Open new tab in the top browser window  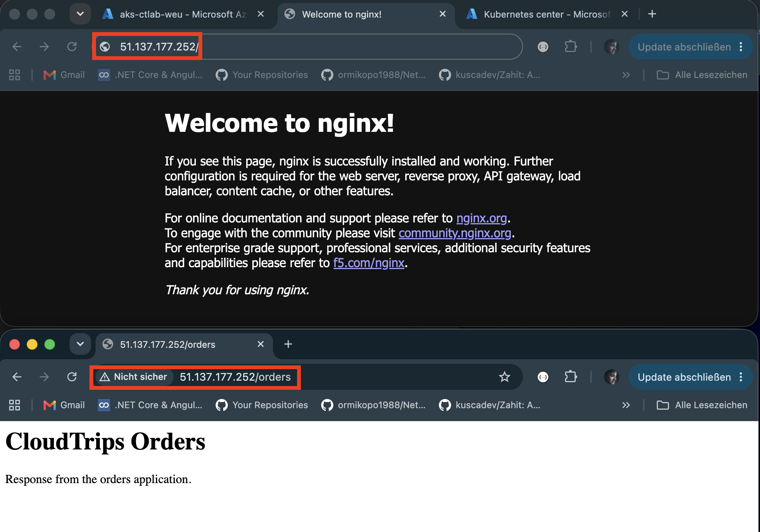point(652,14)
